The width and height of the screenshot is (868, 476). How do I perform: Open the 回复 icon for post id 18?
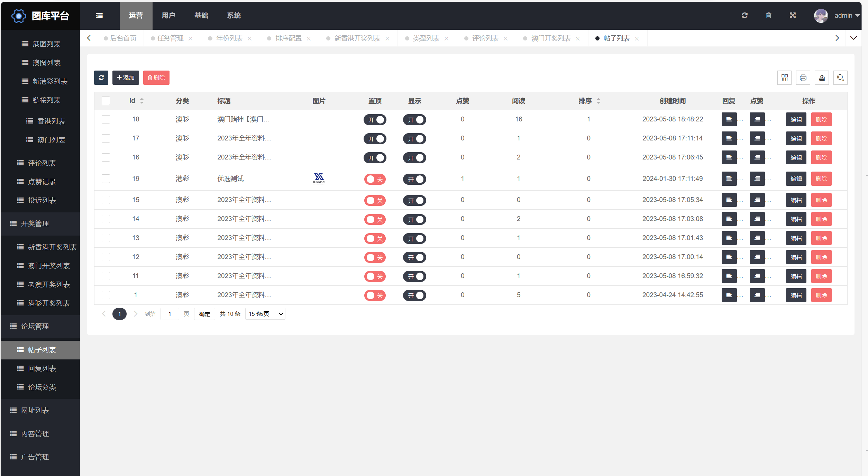click(729, 119)
